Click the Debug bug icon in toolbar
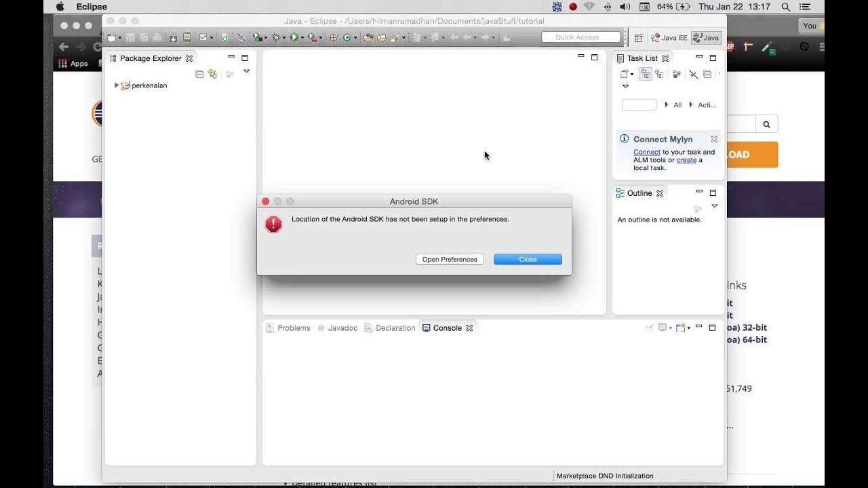 pos(275,38)
